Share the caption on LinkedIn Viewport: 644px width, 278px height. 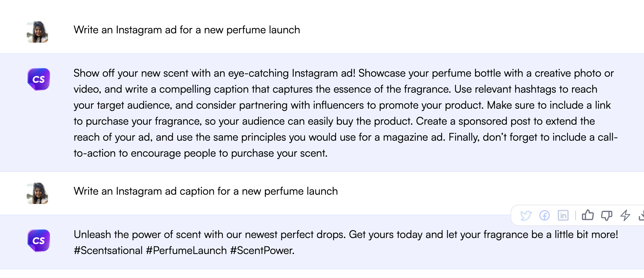coord(563,216)
